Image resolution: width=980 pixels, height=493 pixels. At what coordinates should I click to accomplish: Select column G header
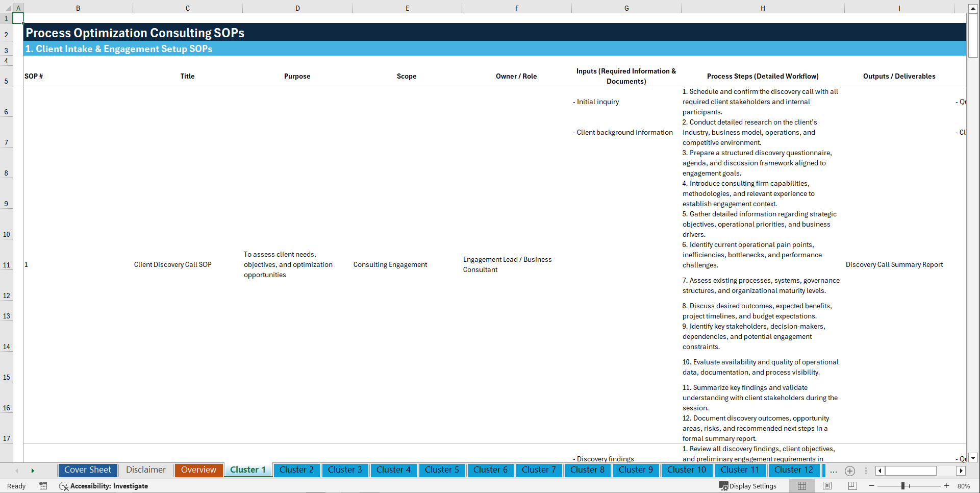pyautogui.click(x=626, y=8)
